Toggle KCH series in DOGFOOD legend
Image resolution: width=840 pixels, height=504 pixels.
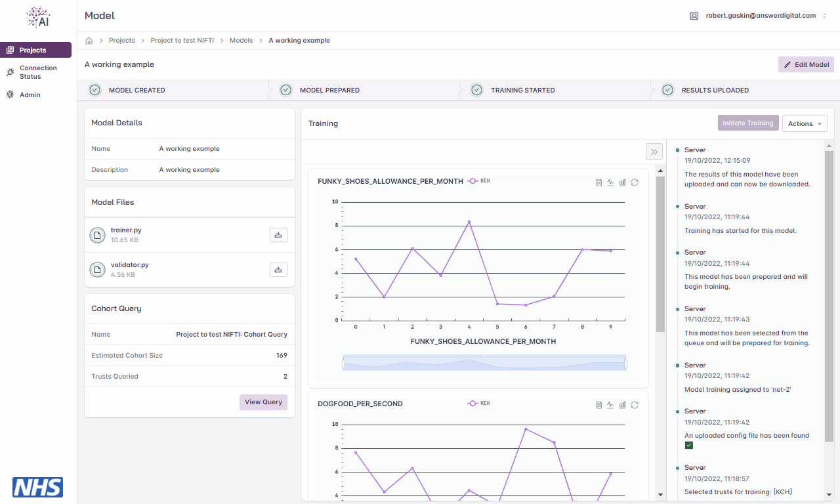click(x=478, y=403)
